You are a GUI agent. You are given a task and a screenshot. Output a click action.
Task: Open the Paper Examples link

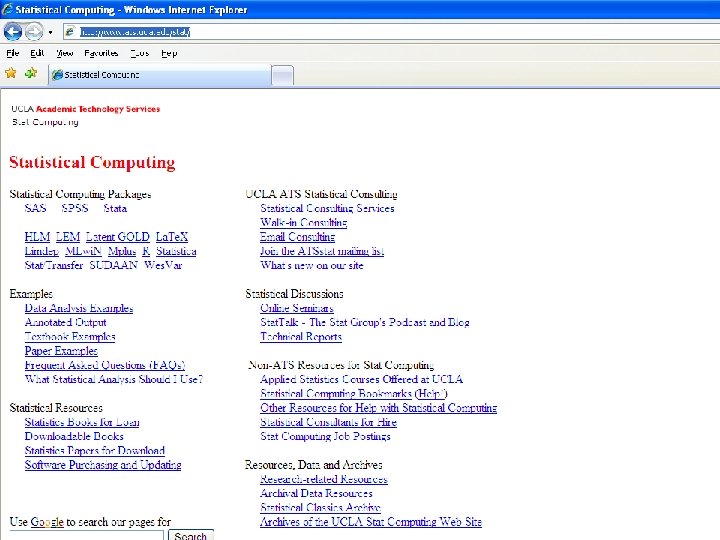click(x=61, y=351)
